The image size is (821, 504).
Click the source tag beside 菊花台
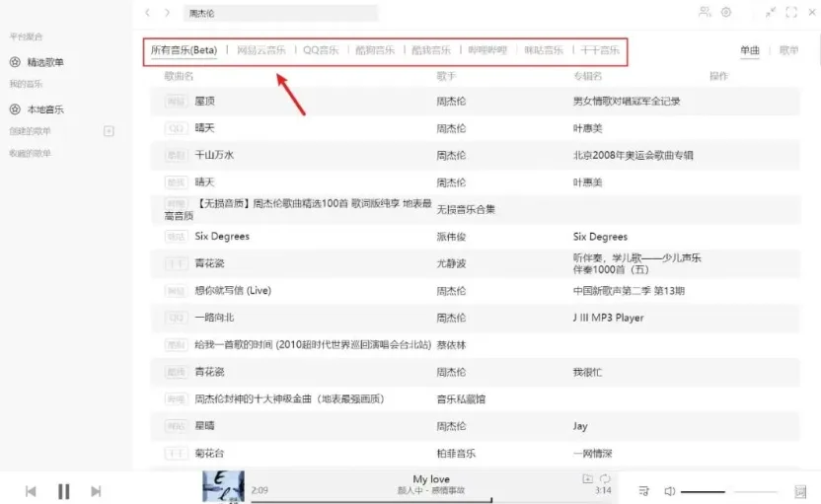pos(176,454)
